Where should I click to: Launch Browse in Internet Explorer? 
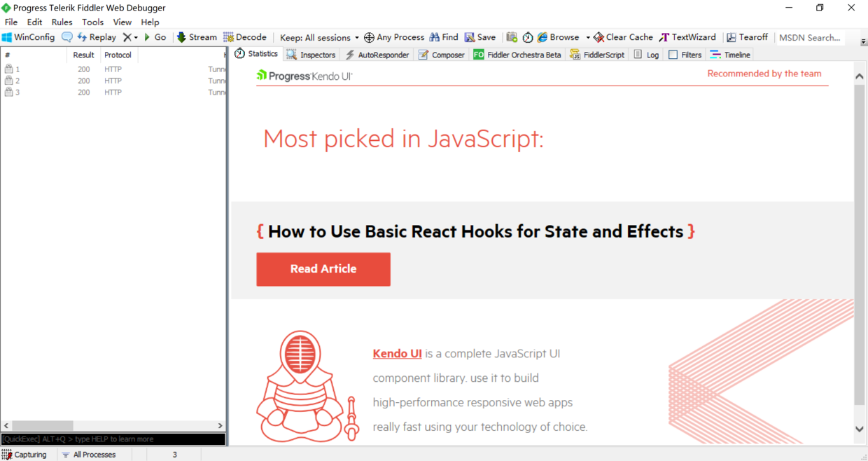[558, 37]
